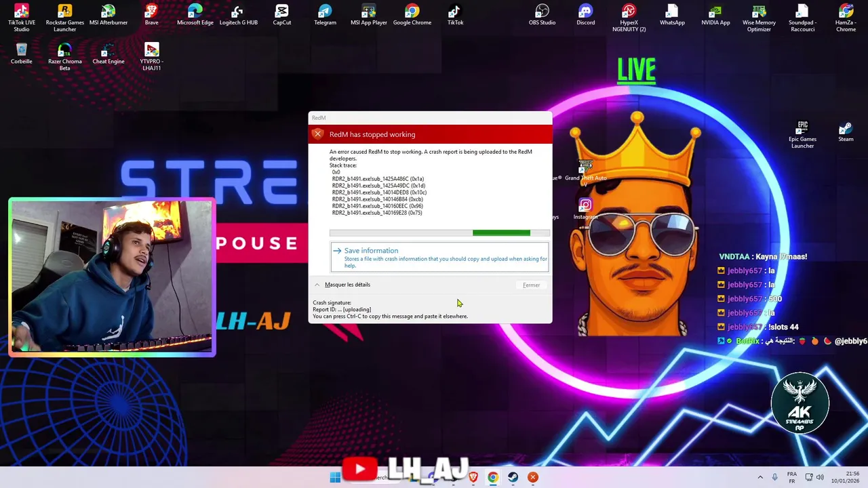Open the network tray icon
The height and width of the screenshot is (488, 868).
[x=809, y=477]
